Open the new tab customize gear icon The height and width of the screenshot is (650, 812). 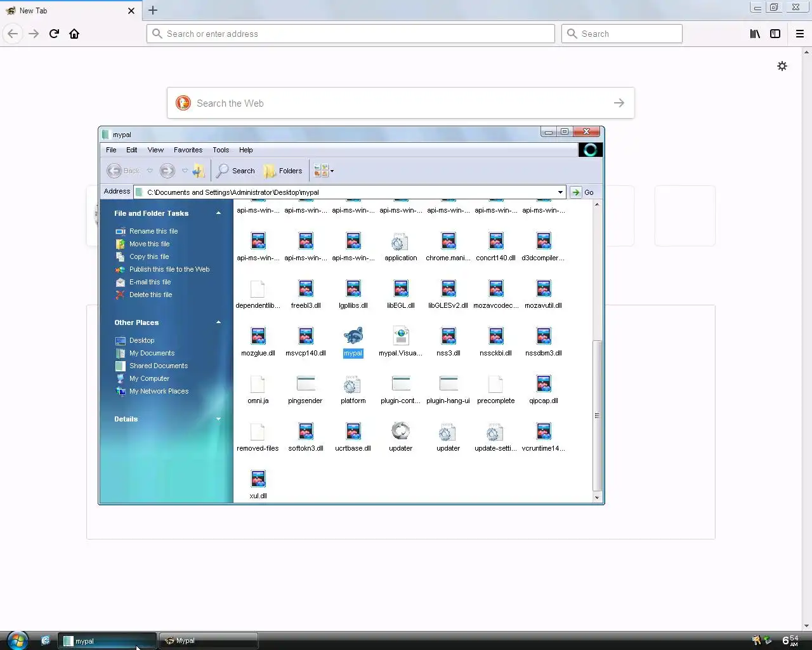click(782, 66)
